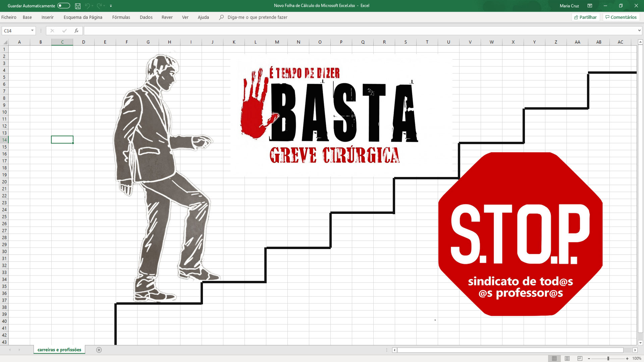Viewport: 644px width, 362px height.
Task: Select column header C
Action: [62, 42]
